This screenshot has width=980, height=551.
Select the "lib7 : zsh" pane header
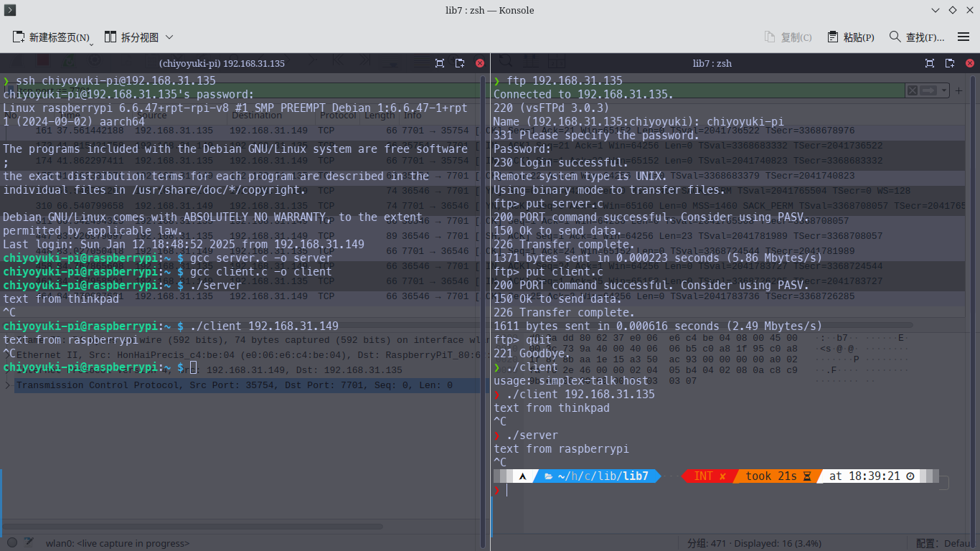click(x=712, y=63)
